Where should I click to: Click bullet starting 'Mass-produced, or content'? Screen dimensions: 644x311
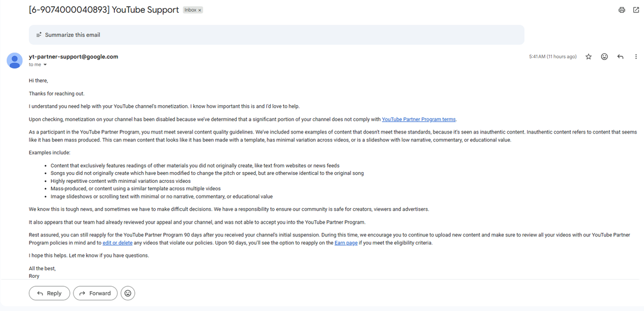tap(136, 189)
